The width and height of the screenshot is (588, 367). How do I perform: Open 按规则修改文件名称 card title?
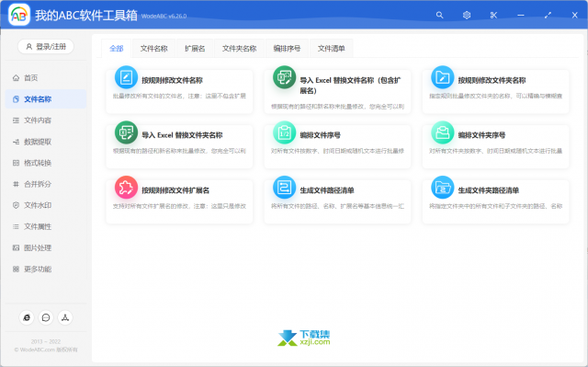[172, 80]
